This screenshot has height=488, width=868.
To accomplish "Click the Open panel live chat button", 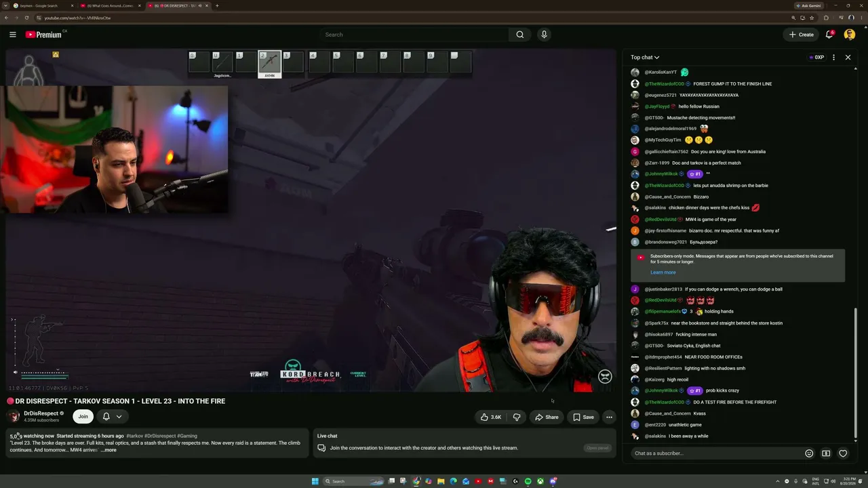I will click(598, 448).
